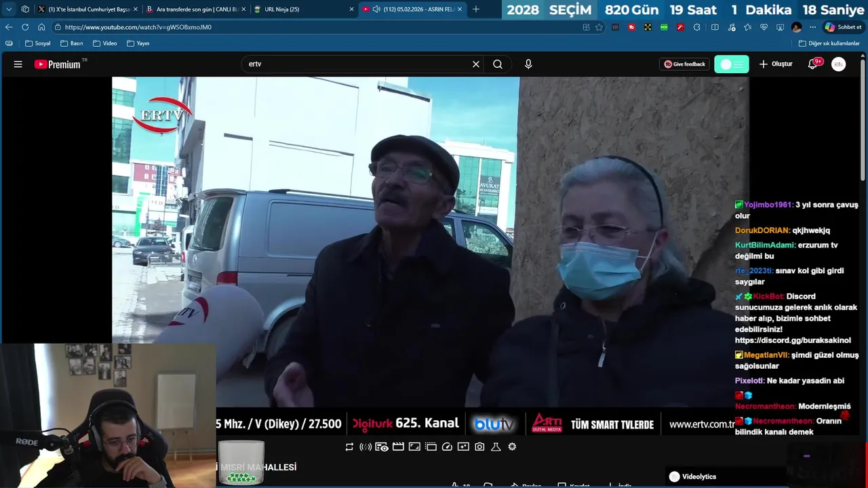Open the YouTube account avatar menu

click(x=839, y=64)
